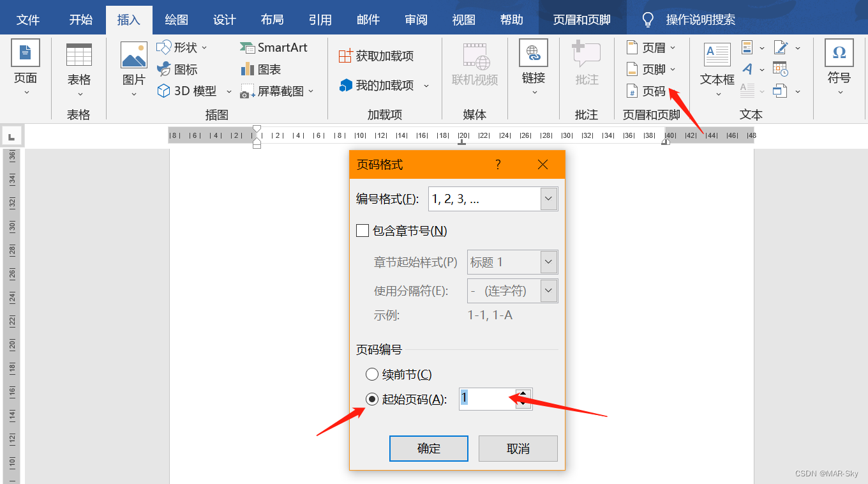Screen dimensions: 868x484
Task: Click the signature line pen icon
Action: 781,47
